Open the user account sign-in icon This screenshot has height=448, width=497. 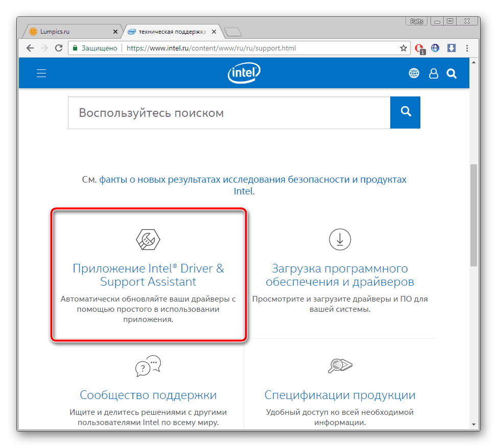(433, 73)
